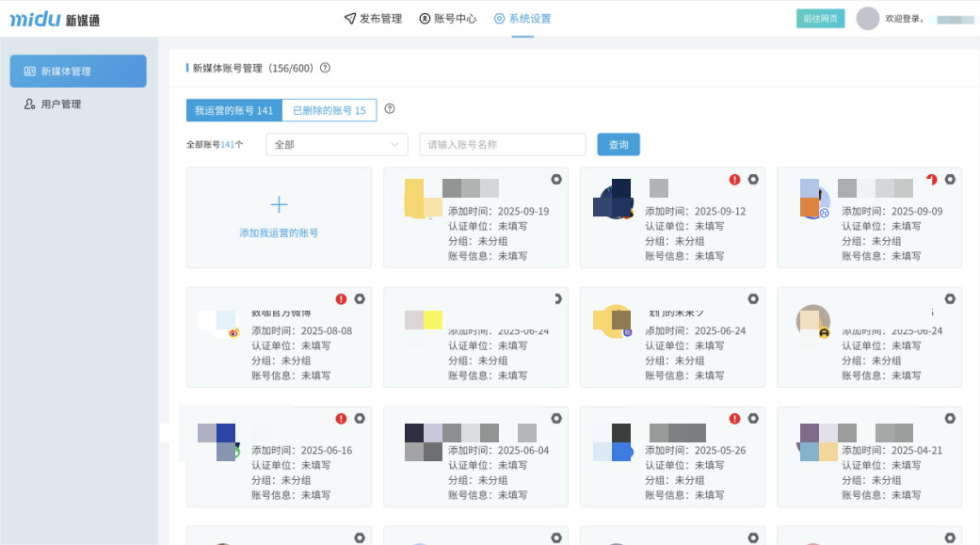Open the 新媒体管理 sidebar panel
This screenshot has height=545, width=980.
(x=77, y=71)
